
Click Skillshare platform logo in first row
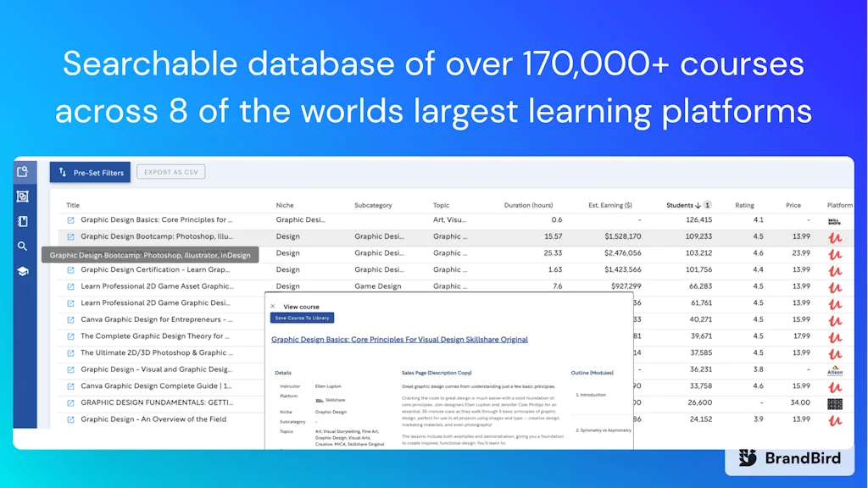click(834, 221)
